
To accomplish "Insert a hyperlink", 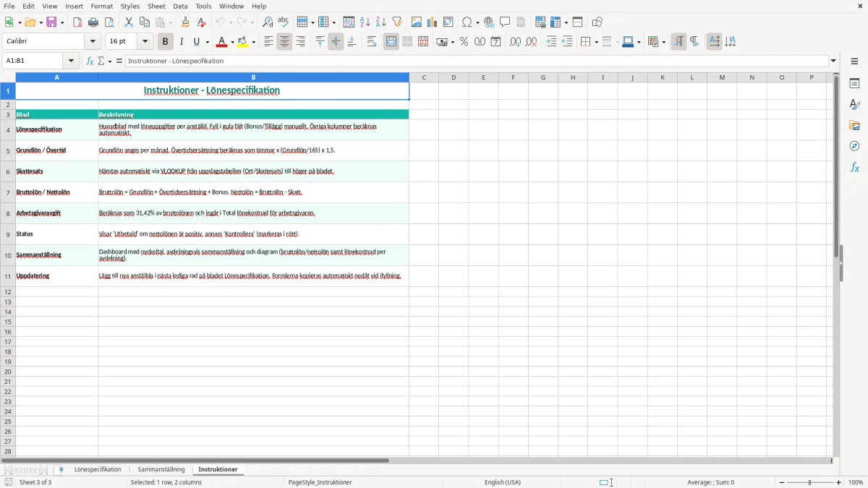I will (489, 22).
